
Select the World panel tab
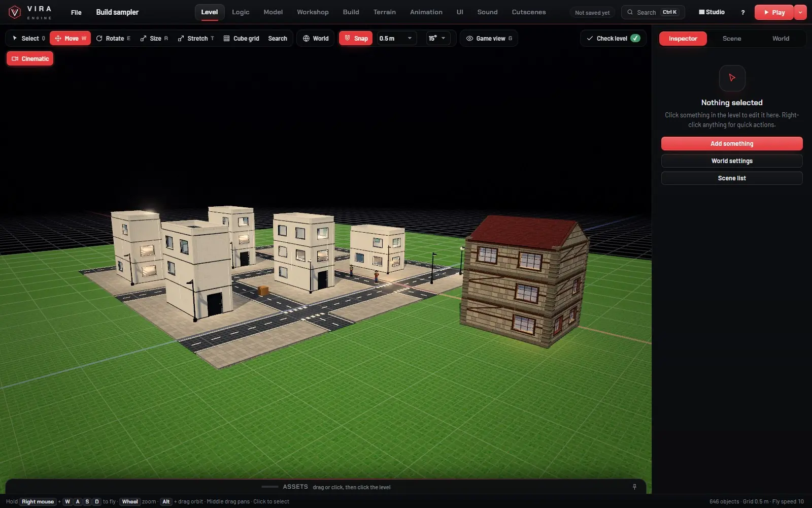[781, 39]
